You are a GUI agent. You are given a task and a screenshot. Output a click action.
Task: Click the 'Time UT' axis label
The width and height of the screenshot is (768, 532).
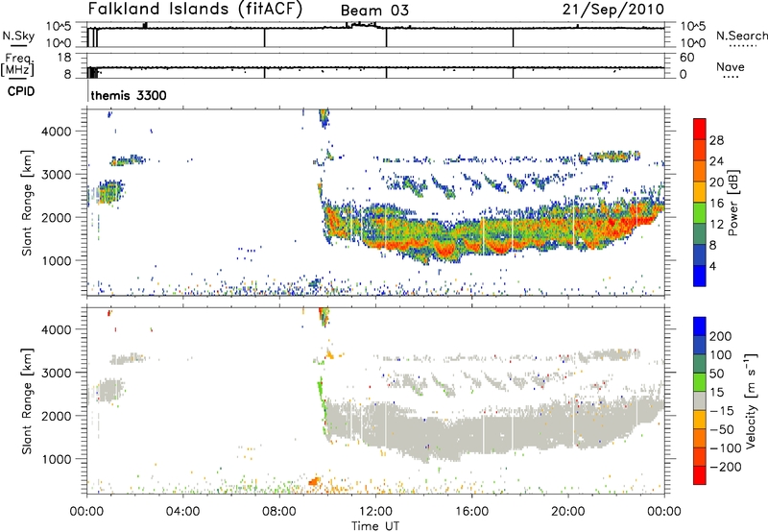coord(375,526)
